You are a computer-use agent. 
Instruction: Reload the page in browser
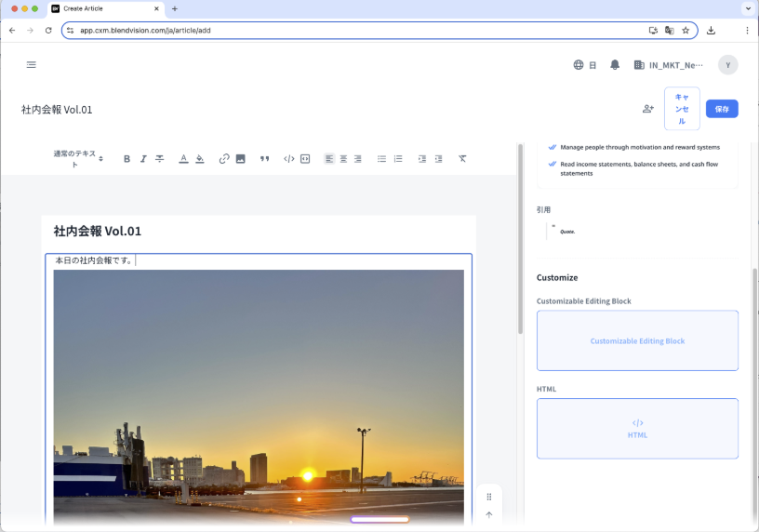[48, 31]
